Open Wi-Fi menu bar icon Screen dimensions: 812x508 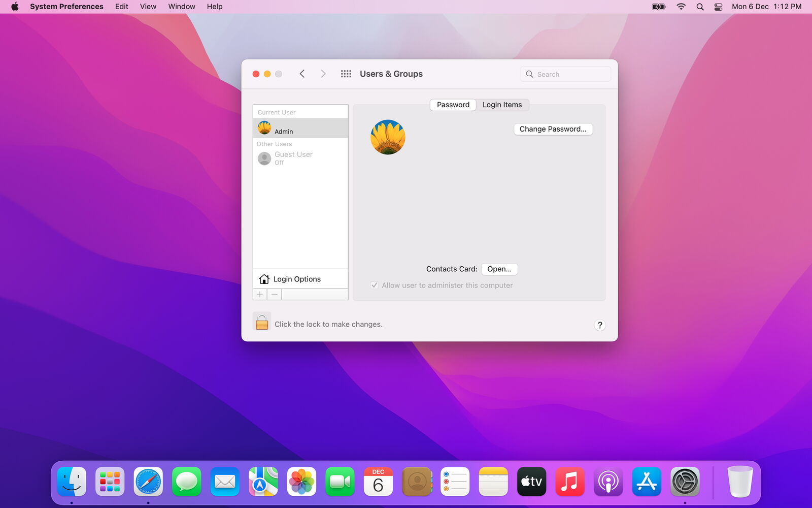coord(681,7)
